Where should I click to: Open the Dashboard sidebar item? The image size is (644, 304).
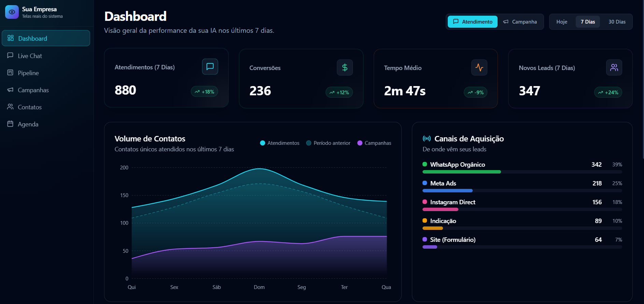pyautogui.click(x=46, y=38)
